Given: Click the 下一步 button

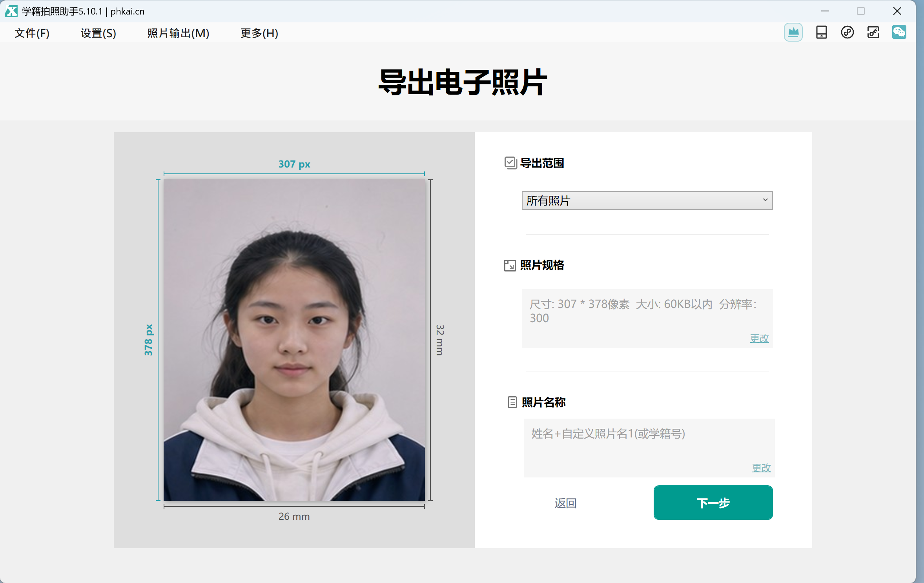Looking at the screenshot, I should [x=713, y=503].
